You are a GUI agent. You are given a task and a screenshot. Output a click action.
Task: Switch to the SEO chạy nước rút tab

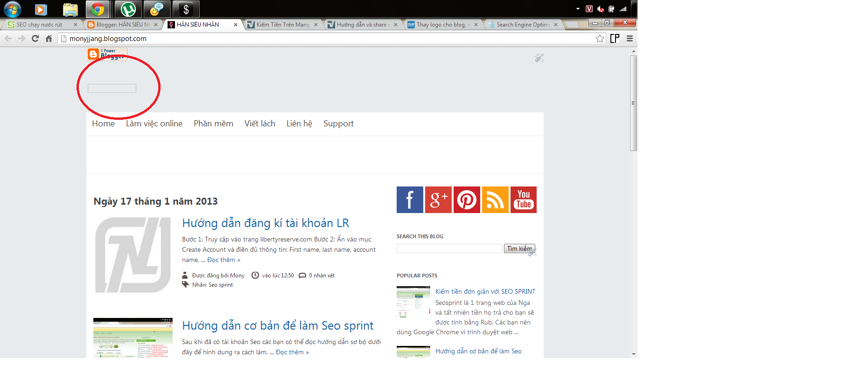click(x=39, y=25)
